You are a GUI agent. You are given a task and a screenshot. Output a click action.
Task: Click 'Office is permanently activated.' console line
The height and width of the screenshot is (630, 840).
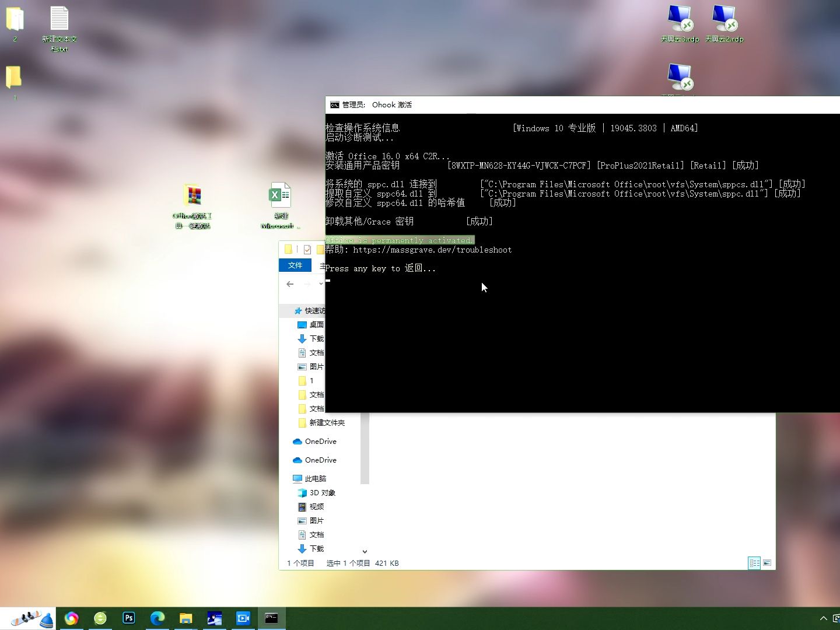point(400,240)
